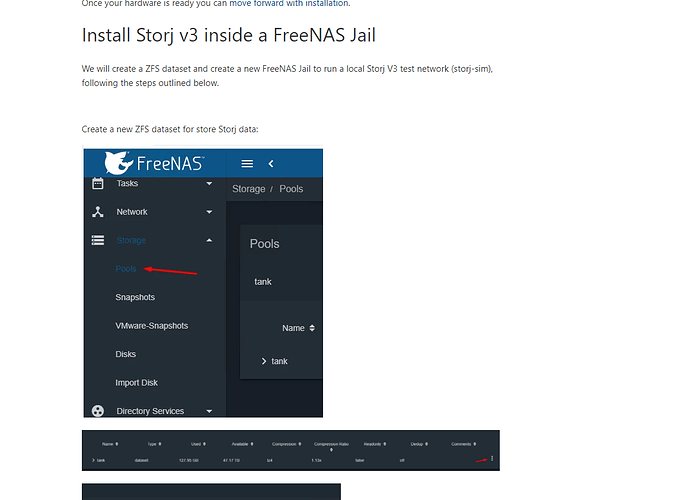Expand the Directory Services arrow

click(209, 410)
